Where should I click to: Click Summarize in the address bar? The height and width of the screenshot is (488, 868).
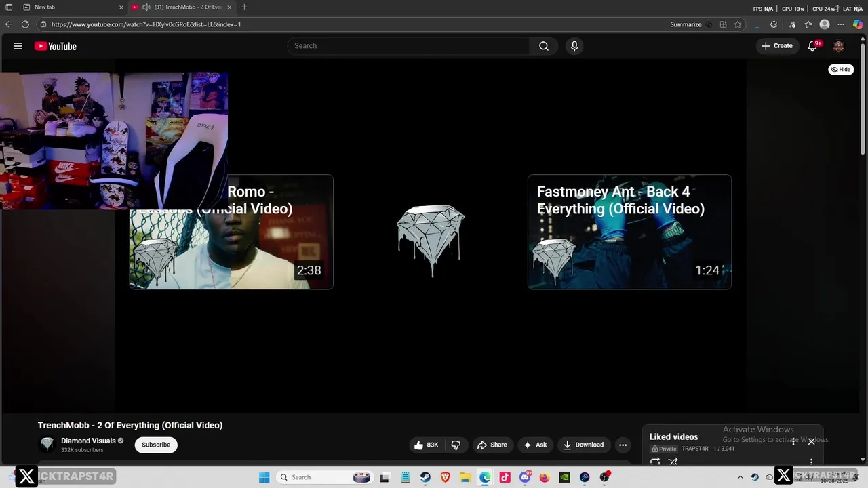686,24
